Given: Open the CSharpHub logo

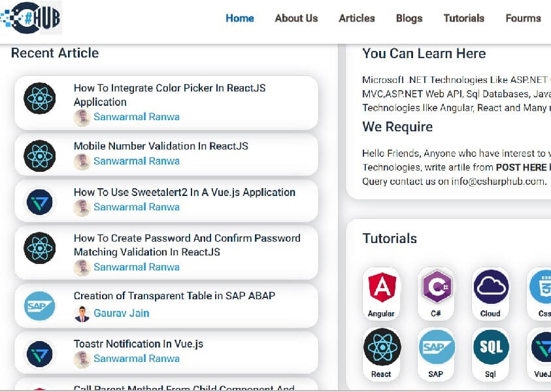Looking at the screenshot, I should [29, 18].
